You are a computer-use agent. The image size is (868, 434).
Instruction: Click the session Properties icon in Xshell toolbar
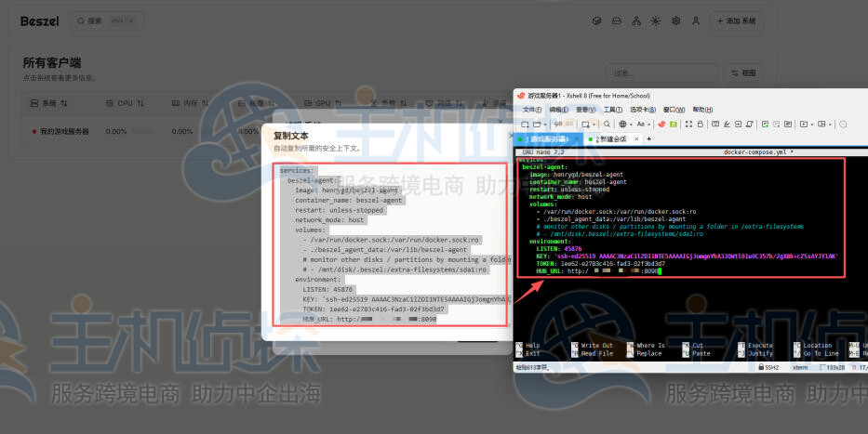tap(586, 125)
